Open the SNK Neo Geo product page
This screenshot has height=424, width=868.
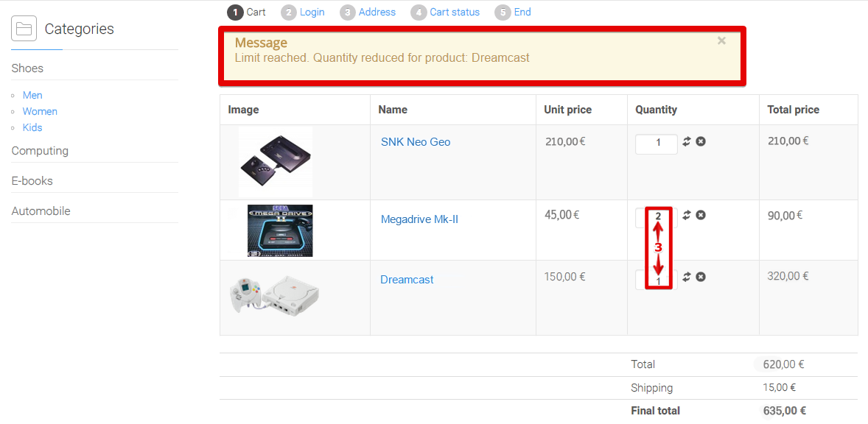(416, 142)
